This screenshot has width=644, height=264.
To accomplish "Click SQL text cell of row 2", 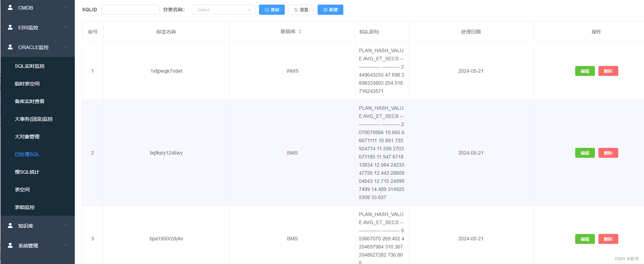I will [x=381, y=153].
